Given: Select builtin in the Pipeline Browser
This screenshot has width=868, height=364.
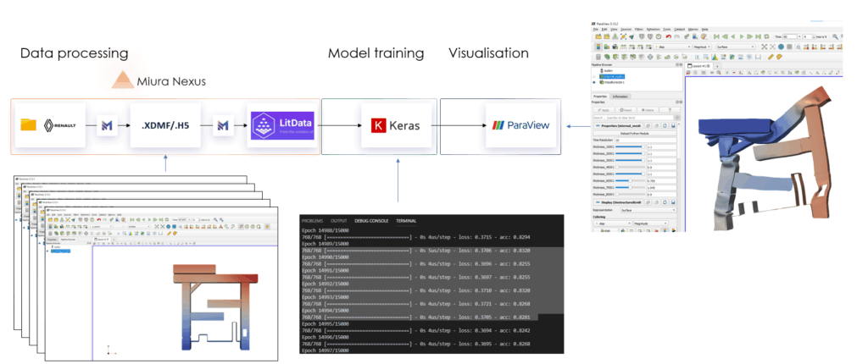Looking at the screenshot, I should (609, 71).
